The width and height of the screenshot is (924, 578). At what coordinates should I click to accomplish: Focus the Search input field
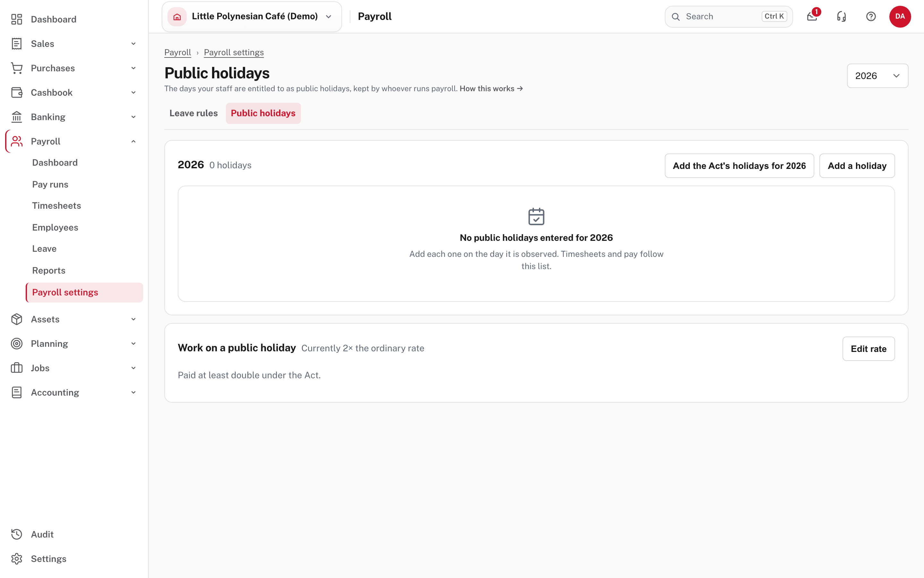pyautogui.click(x=729, y=16)
